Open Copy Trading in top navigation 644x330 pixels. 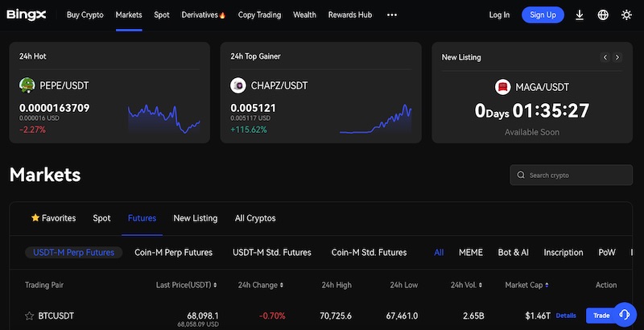tap(259, 14)
